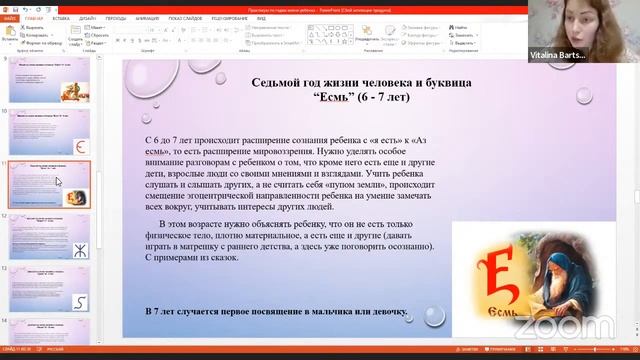Click the slide title 'Седьмой год жизни человека'
640x360 pixels.
[x=361, y=89]
